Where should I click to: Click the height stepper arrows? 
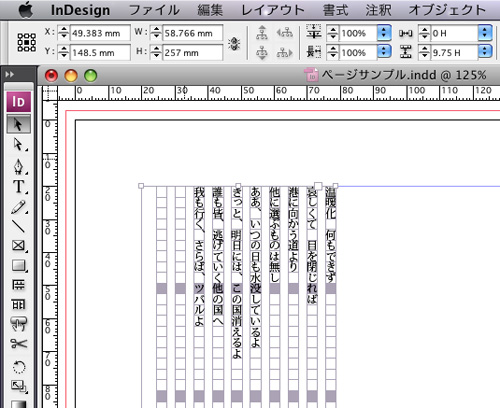click(x=156, y=53)
